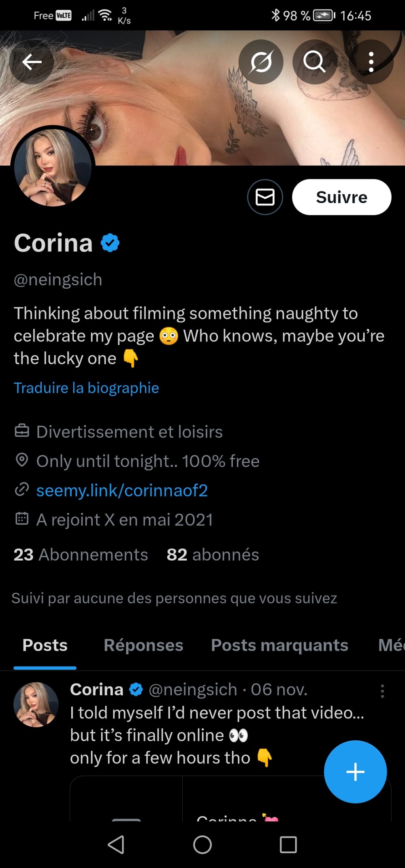Open the round profile avatar photo
Viewport: 405px width, 868px height.
pos(53,167)
